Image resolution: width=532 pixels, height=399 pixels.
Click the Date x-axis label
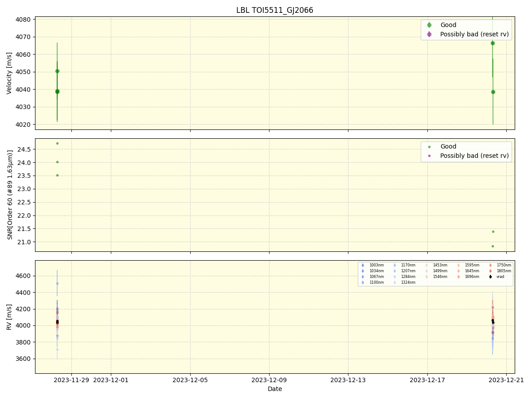pos(275,389)
